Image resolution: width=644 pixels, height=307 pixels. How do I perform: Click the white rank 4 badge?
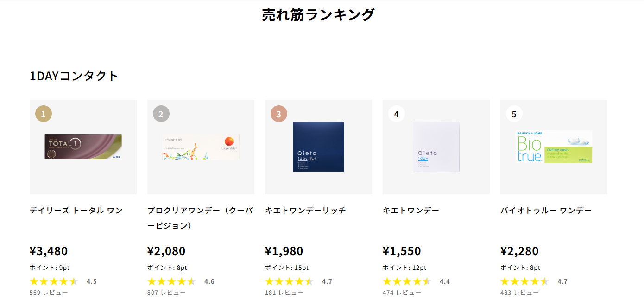(397, 114)
